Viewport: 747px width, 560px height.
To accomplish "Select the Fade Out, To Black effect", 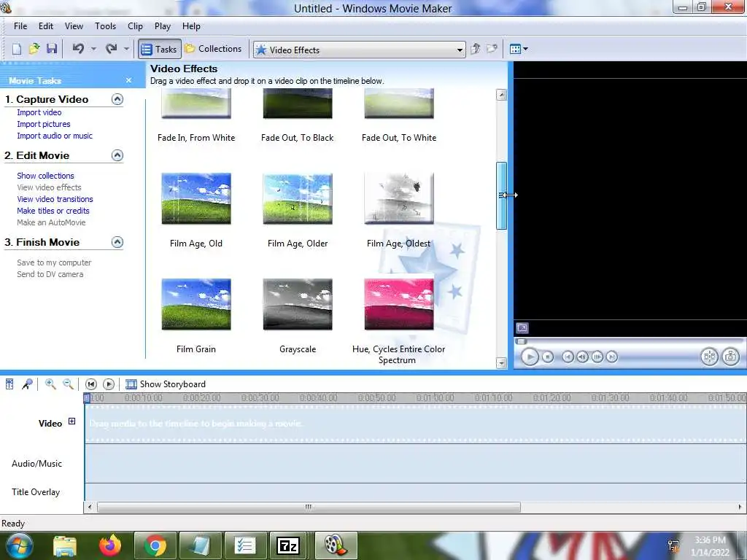I will click(x=298, y=104).
